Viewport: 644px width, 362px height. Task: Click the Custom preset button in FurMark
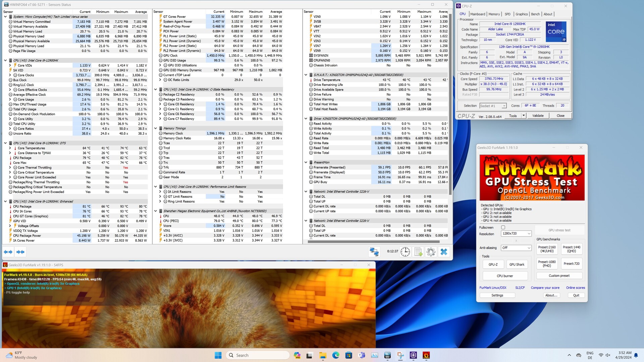[x=559, y=276]
